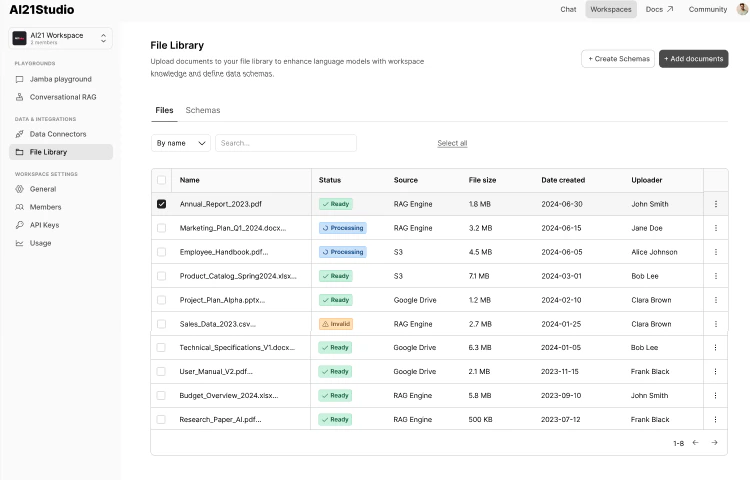Screen dimensions: 750x480
Task: Click the Add documents button
Action: 694,59
